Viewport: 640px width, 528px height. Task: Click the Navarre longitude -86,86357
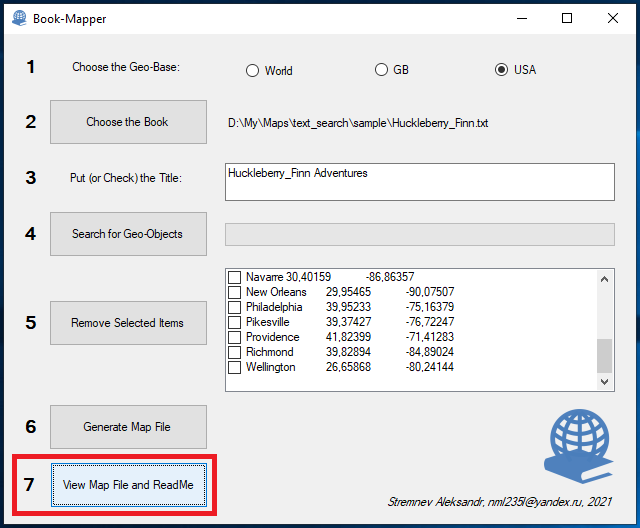click(390, 277)
